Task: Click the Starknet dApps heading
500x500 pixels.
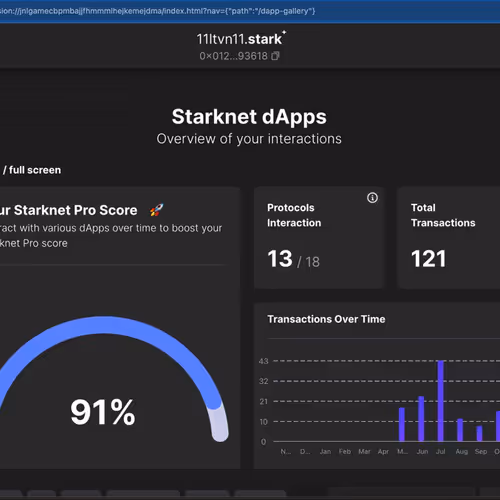Action: click(249, 117)
